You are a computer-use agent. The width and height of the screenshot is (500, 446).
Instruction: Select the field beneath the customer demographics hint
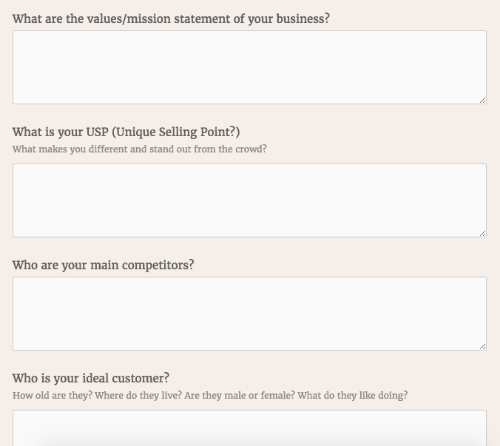[x=250, y=428]
